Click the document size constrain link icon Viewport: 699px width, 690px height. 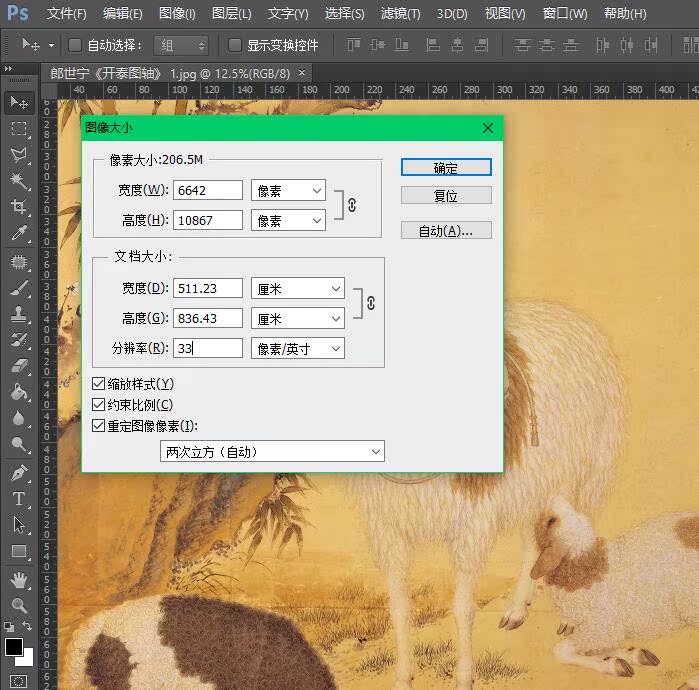pos(370,303)
